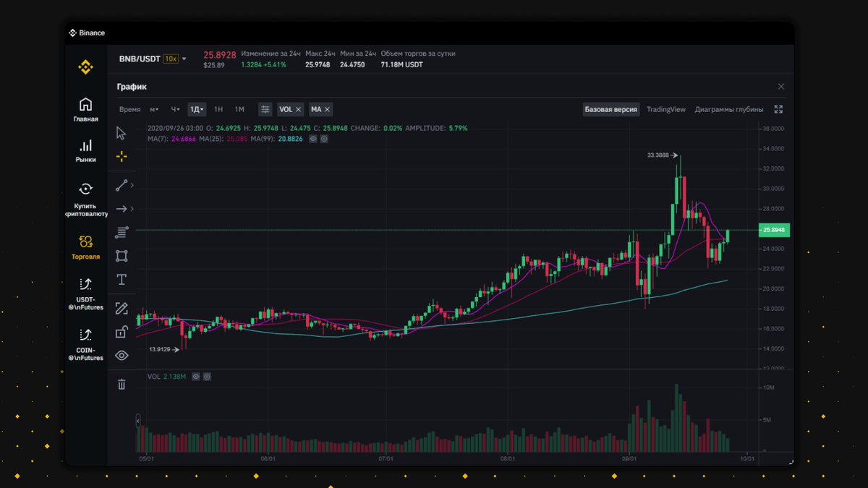The image size is (868, 488).
Task: Expand the arrow tool submenu chevron
Action: click(x=132, y=209)
